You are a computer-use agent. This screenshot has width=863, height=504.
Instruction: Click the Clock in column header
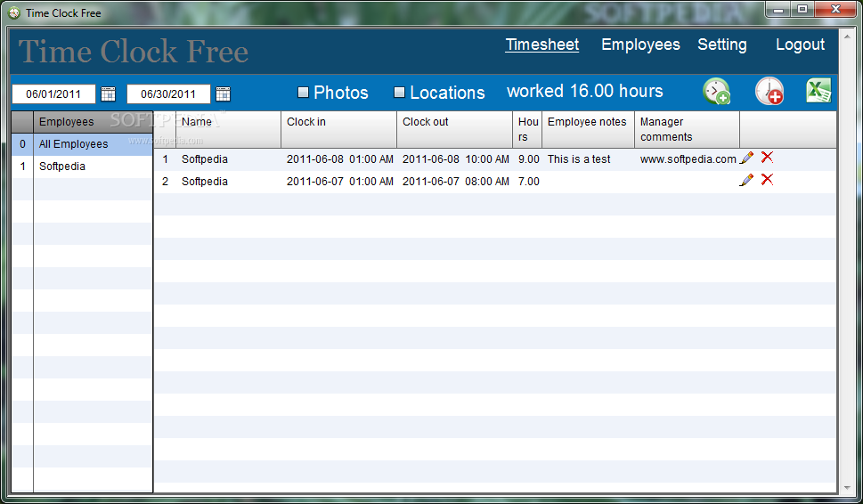coord(338,129)
